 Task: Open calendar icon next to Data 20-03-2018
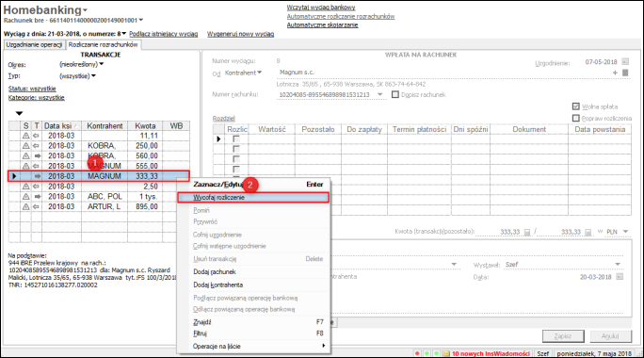click(x=620, y=277)
